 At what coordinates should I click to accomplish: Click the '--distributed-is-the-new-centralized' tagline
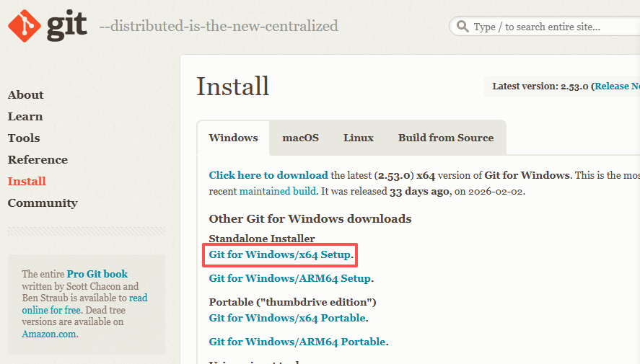point(219,26)
